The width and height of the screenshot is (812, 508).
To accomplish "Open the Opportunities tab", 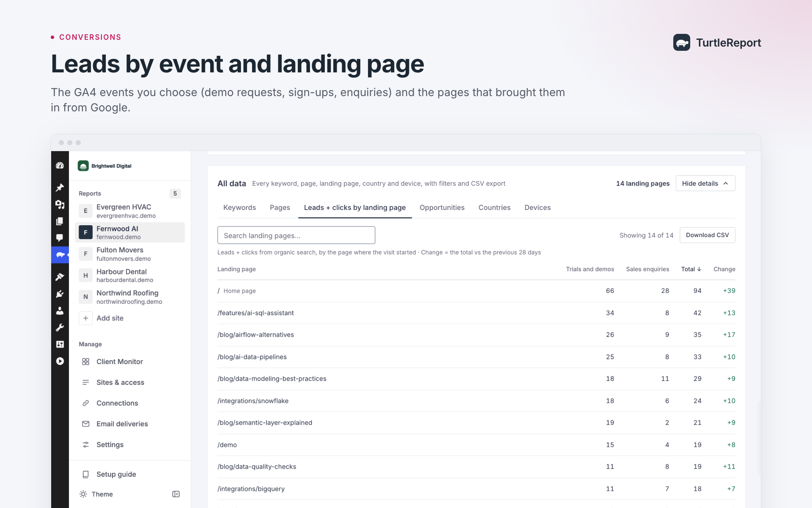I will click(x=442, y=207).
